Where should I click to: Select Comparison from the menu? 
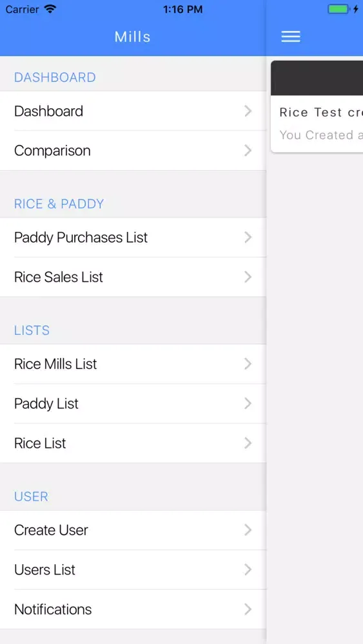pos(133,150)
